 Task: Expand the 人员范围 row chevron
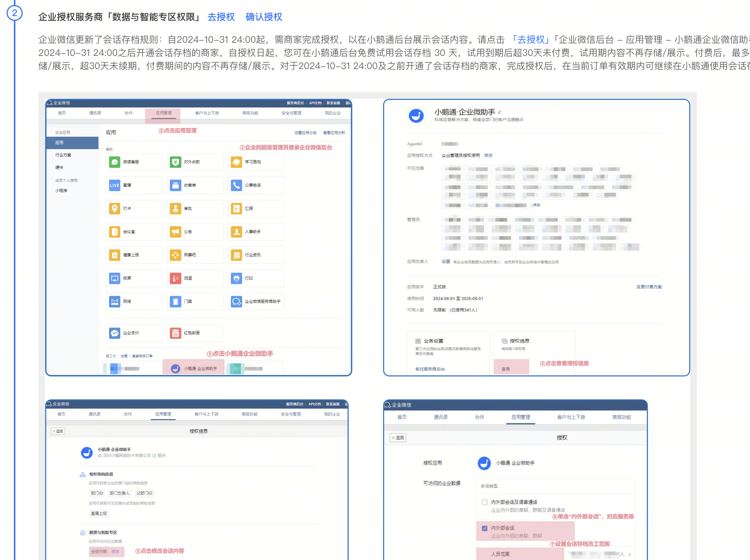[630, 555]
